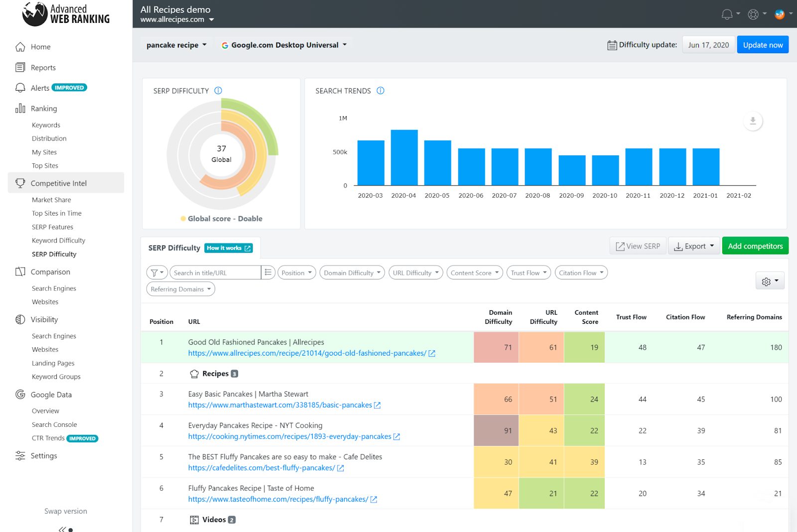Open the pancake recipe keyword dropdown
The height and width of the screenshot is (532, 797).
coord(176,45)
